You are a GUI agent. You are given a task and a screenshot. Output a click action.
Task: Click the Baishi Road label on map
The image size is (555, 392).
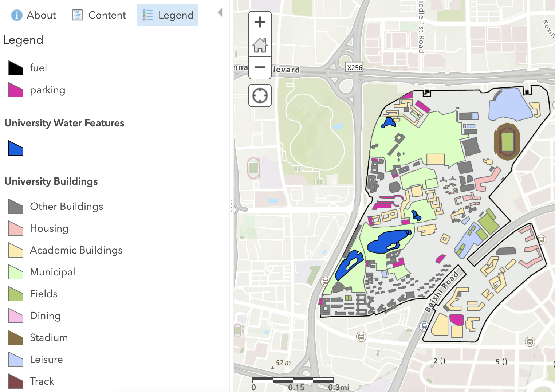[x=442, y=292]
